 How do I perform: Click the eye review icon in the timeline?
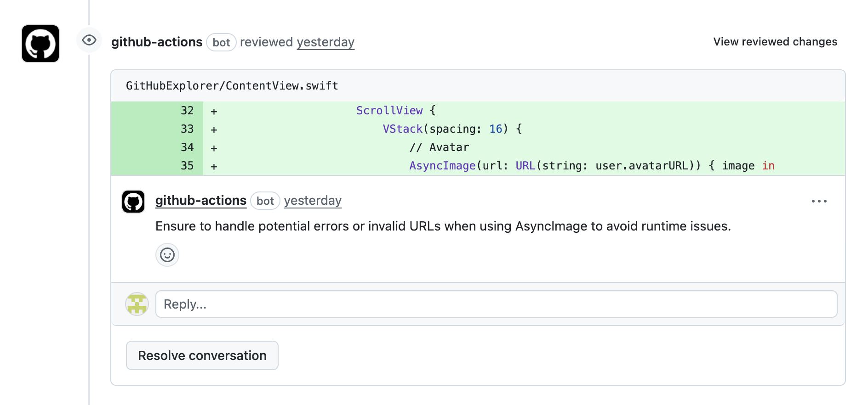point(89,40)
